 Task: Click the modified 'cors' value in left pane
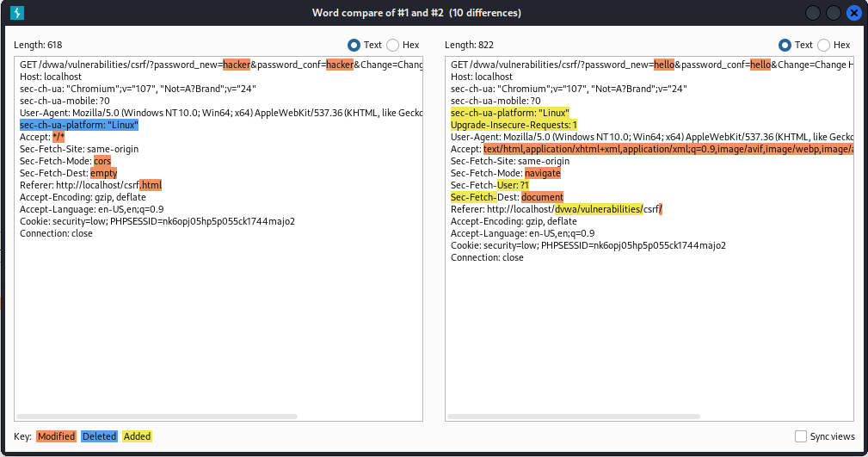[x=102, y=161]
